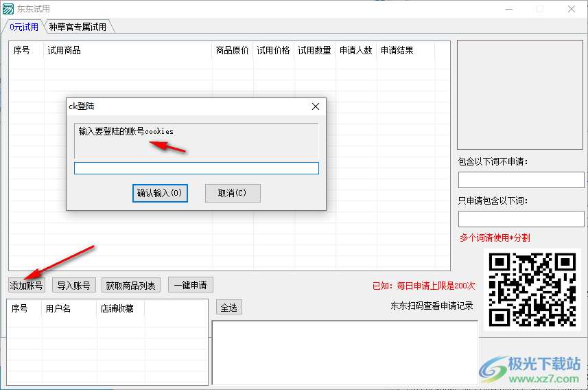Click the 添加账号 button

[26, 286]
